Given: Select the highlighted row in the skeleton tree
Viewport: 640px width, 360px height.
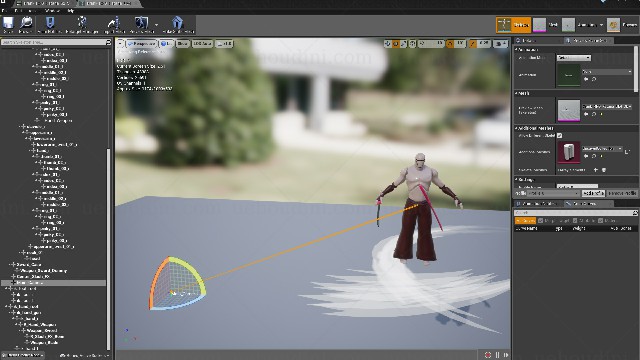Looking at the screenshot, I should click(x=53, y=282).
